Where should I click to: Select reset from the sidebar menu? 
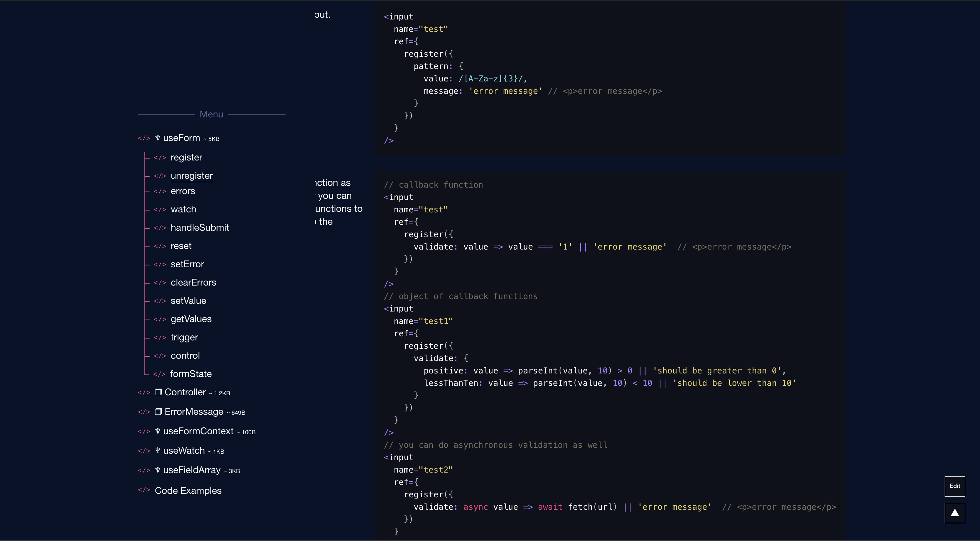click(x=181, y=246)
